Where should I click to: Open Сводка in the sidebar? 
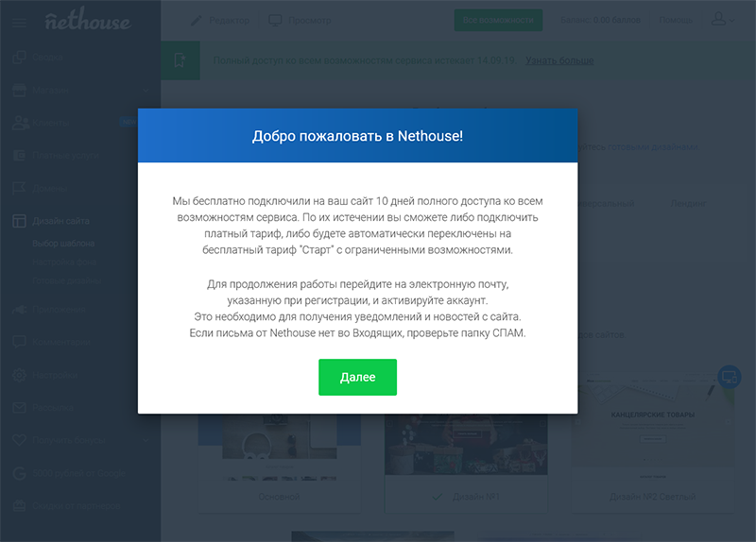coord(47,58)
